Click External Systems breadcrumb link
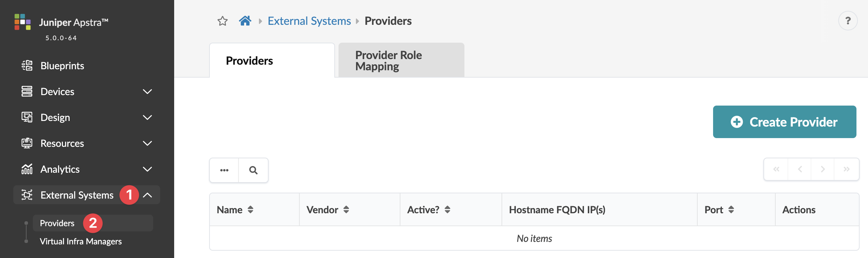The height and width of the screenshot is (258, 868). click(x=309, y=21)
